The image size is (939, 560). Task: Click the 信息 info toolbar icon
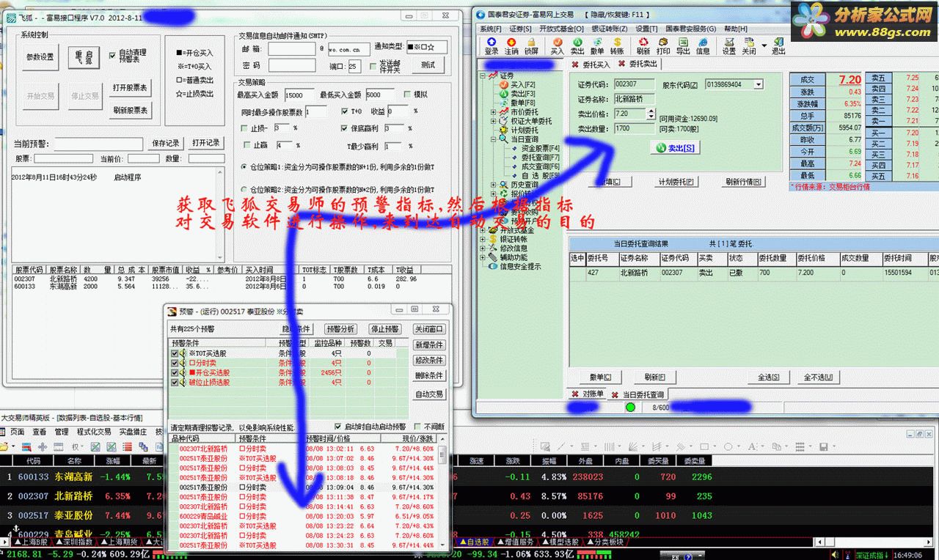click(x=703, y=46)
